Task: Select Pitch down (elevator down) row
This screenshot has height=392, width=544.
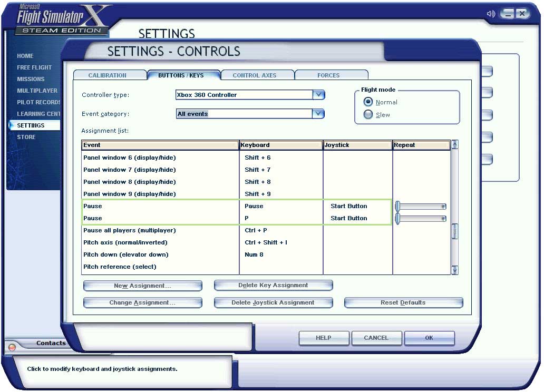Action: tap(266, 254)
